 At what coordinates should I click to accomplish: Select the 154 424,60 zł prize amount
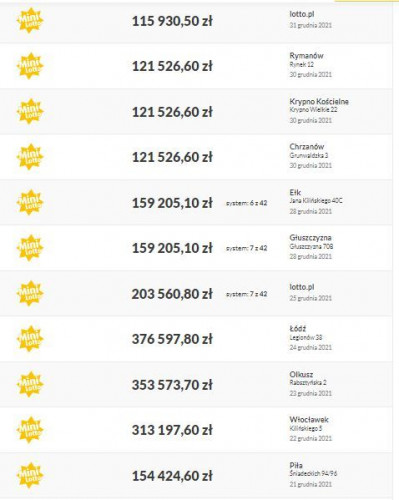172,476
